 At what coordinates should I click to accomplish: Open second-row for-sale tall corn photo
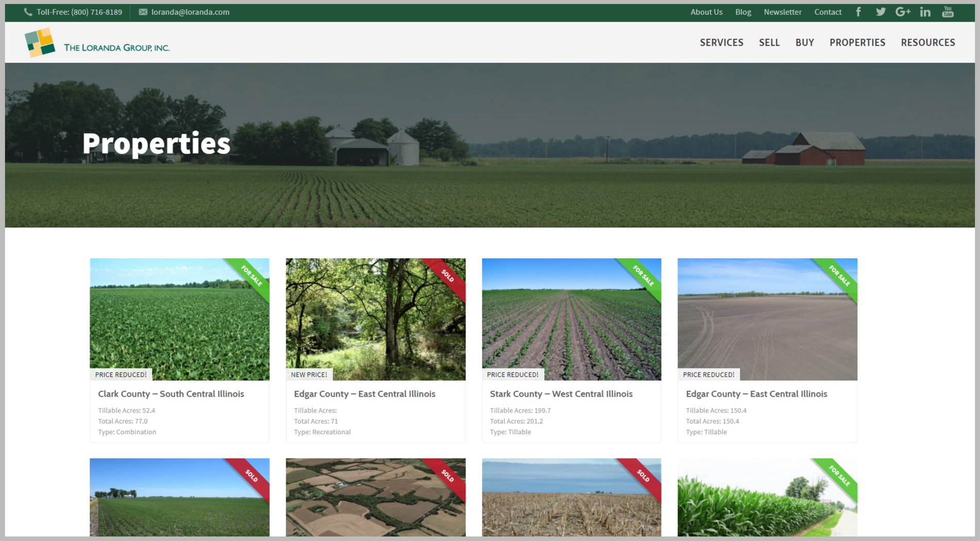coord(767,497)
